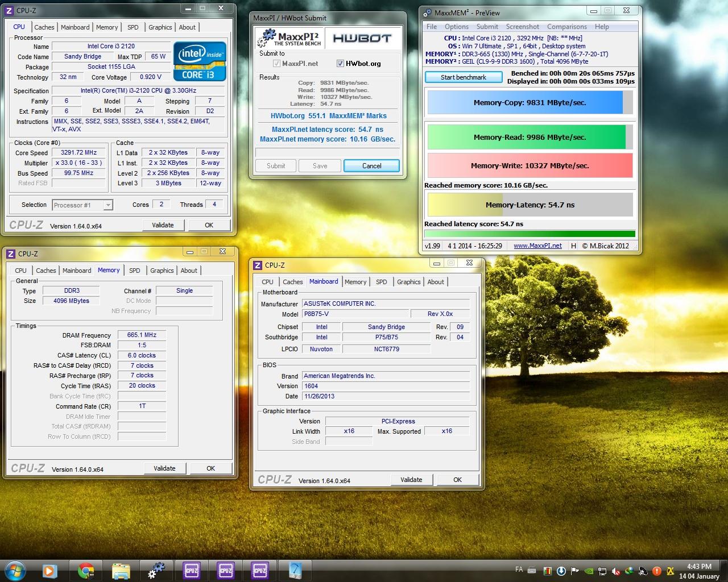The height and width of the screenshot is (582, 728).
Task: Open the Processor #1 selection dropdown
Action: click(82, 205)
